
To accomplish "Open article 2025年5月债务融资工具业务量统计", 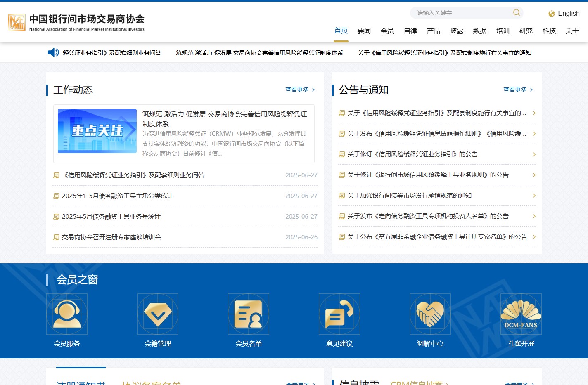I will 111,217.
